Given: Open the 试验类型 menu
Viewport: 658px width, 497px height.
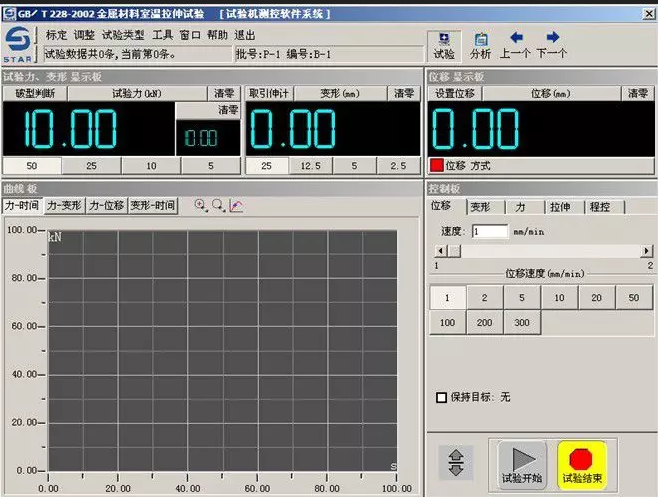Looking at the screenshot, I should [x=122, y=34].
